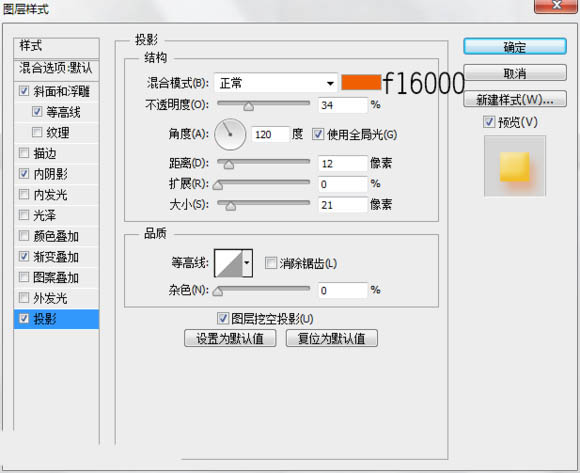Screen dimensions: 580x473
Task: Click the angle dial control
Action: [230, 134]
